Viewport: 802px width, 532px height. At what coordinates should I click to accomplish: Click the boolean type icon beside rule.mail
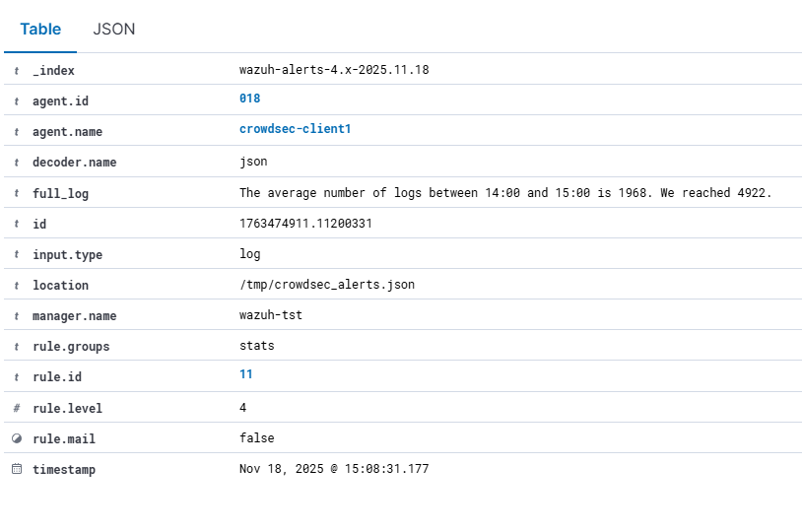point(17,439)
